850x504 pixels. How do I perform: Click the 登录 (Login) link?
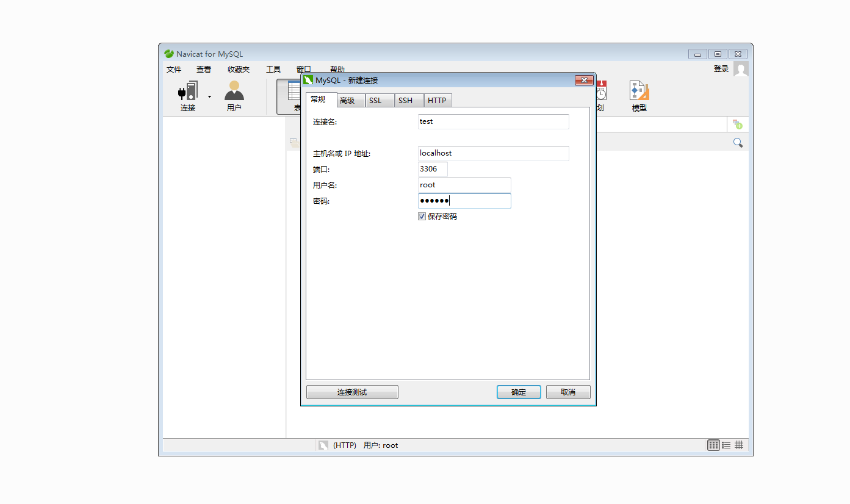[x=721, y=69]
